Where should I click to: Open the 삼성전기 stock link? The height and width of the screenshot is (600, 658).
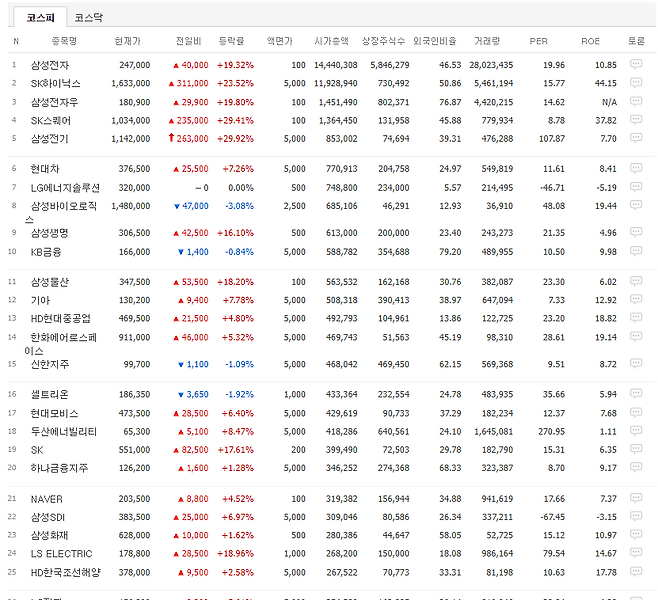[50, 138]
